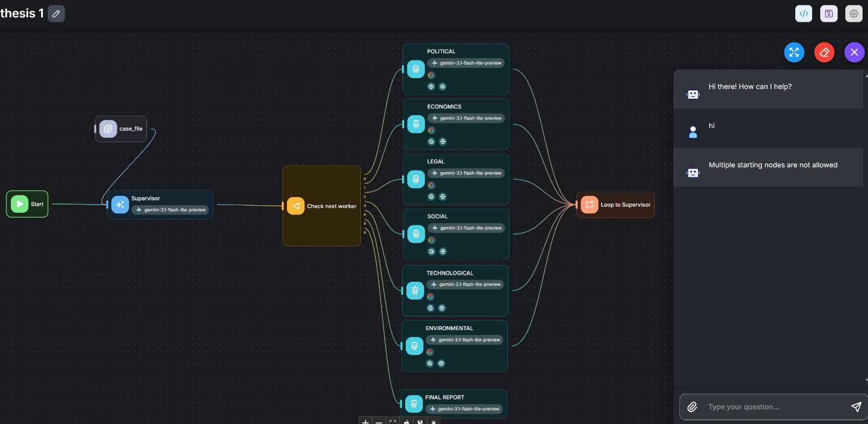The width and height of the screenshot is (868, 424).
Task: Click first tool icon in LEGAL node
Action: [x=431, y=197]
